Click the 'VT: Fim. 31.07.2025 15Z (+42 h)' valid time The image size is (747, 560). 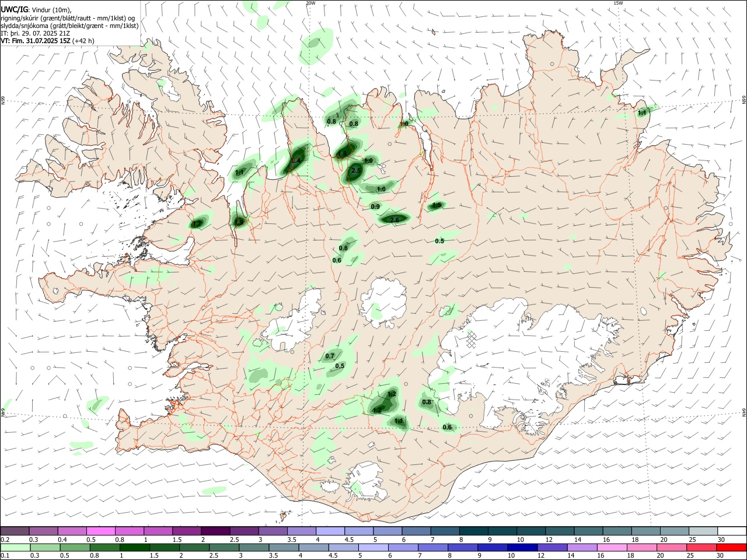click(x=47, y=41)
